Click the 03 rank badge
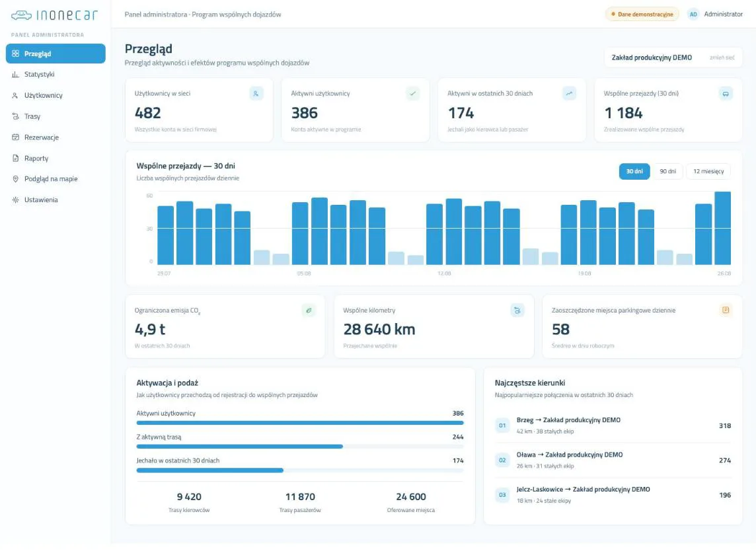 tap(502, 496)
